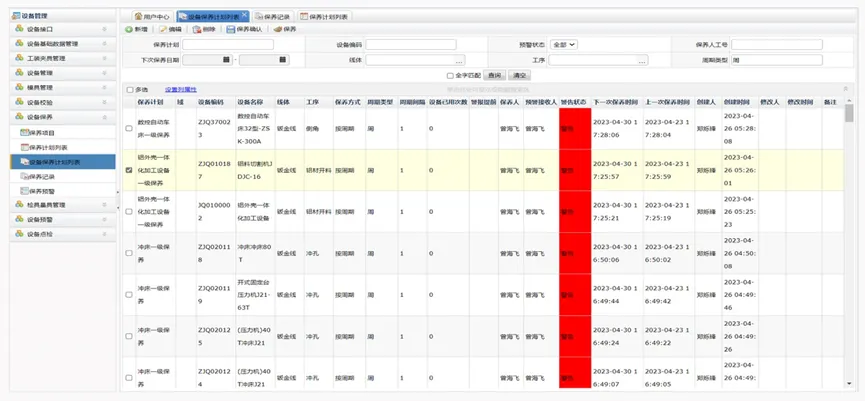865x401 pixels.
Task: Switch to the 保养记录 tab
Action: [x=273, y=17]
